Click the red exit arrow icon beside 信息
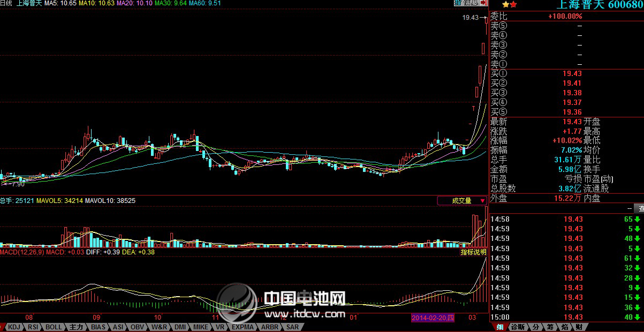The width and height of the screenshot is (644, 332). point(484,3)
